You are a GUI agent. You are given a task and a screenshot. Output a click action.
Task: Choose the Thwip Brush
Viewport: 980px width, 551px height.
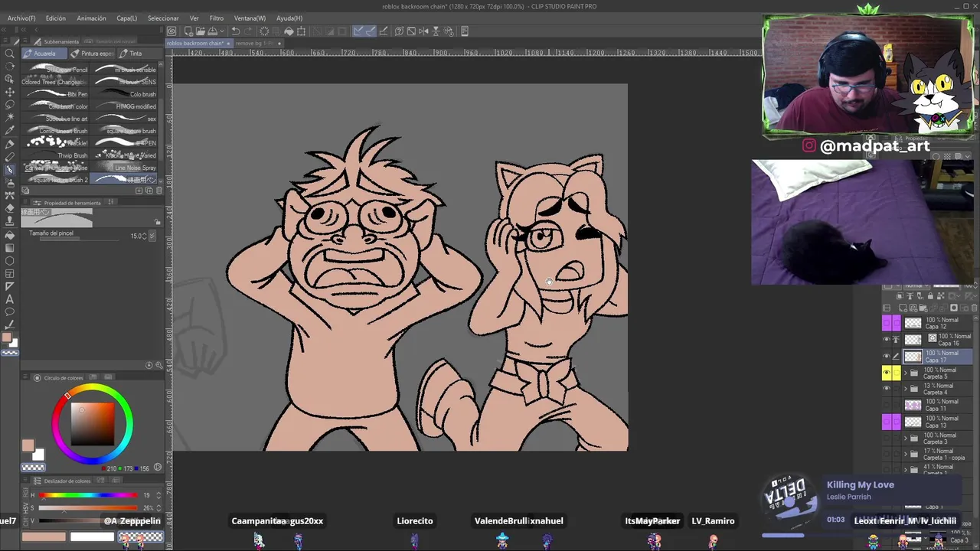[x=57, y=155]
